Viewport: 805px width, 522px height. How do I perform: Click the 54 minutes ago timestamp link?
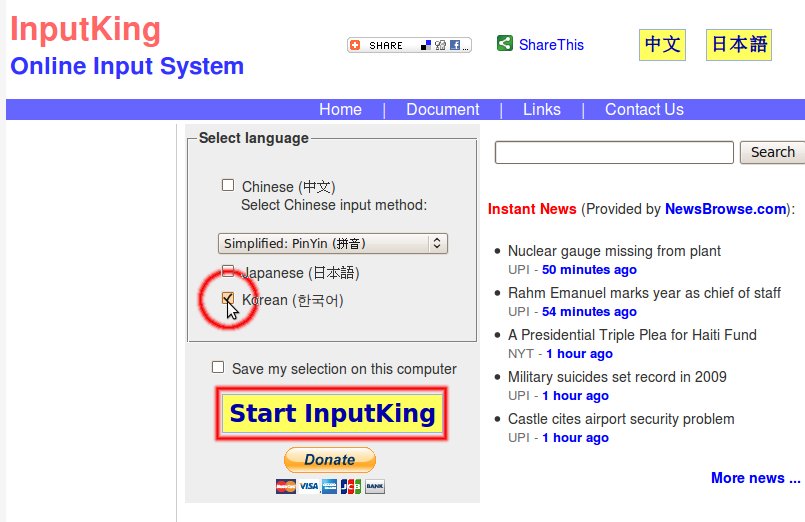point(589,312)
